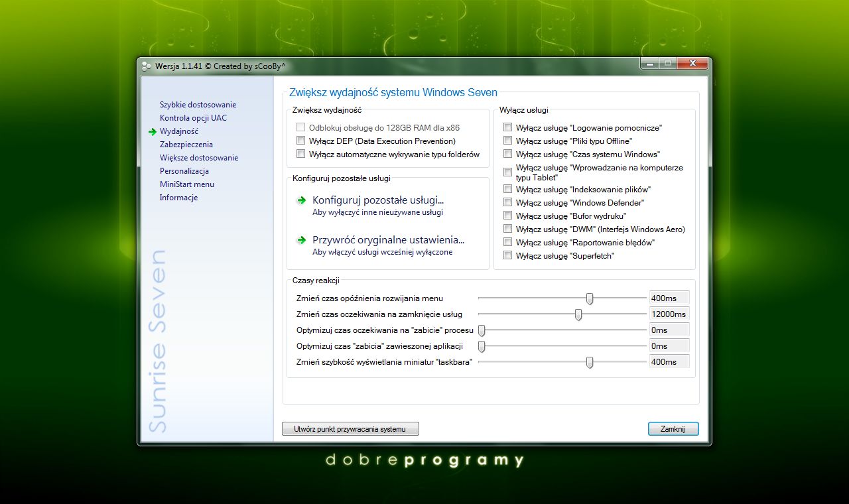Viewport: 849px width, 504px height.
Task: Click the 12000ms value field
Action: [669, 314]
